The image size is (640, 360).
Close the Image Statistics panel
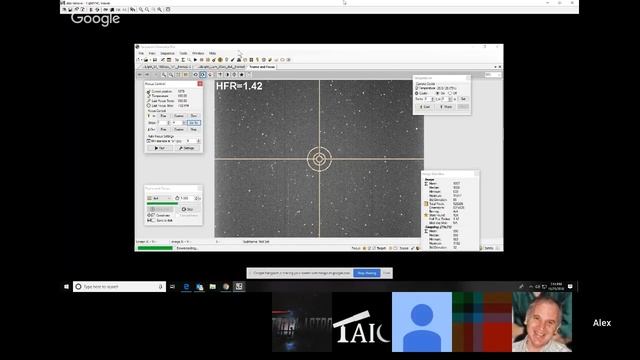point(476,174)
